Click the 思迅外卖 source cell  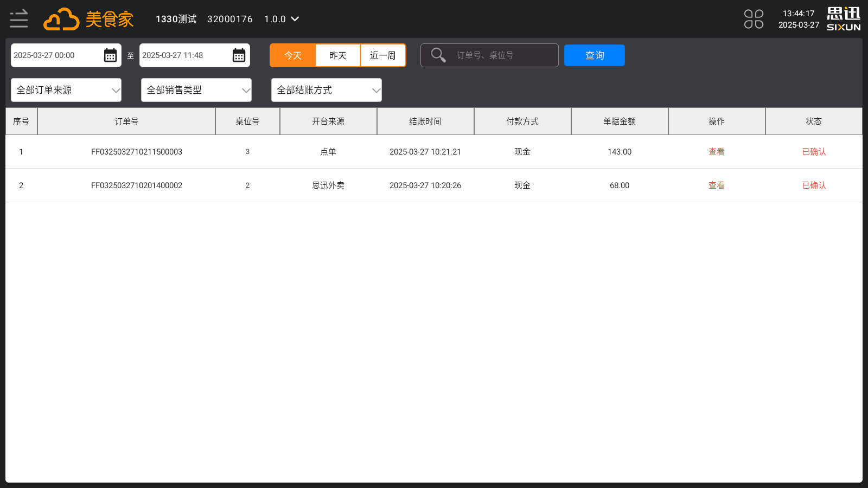coord(328,185)
